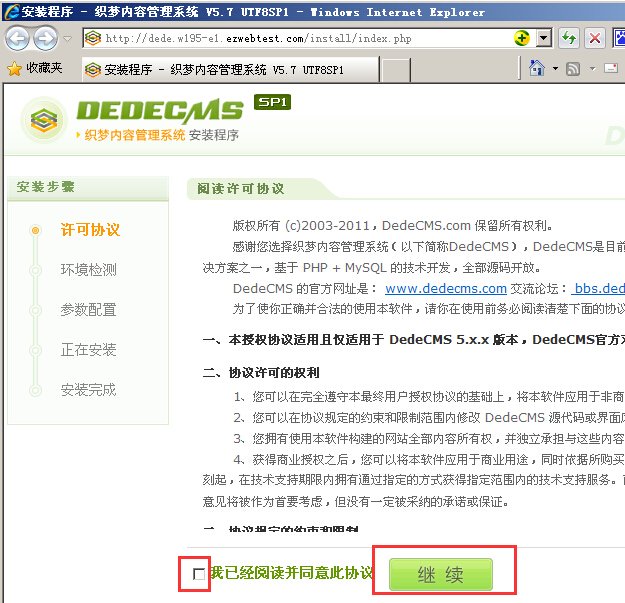Viewport: 625px width, 603px height.
Task: Select the 安装程序 织梦内容管理系统 tab
Action: tap(230, 70)
